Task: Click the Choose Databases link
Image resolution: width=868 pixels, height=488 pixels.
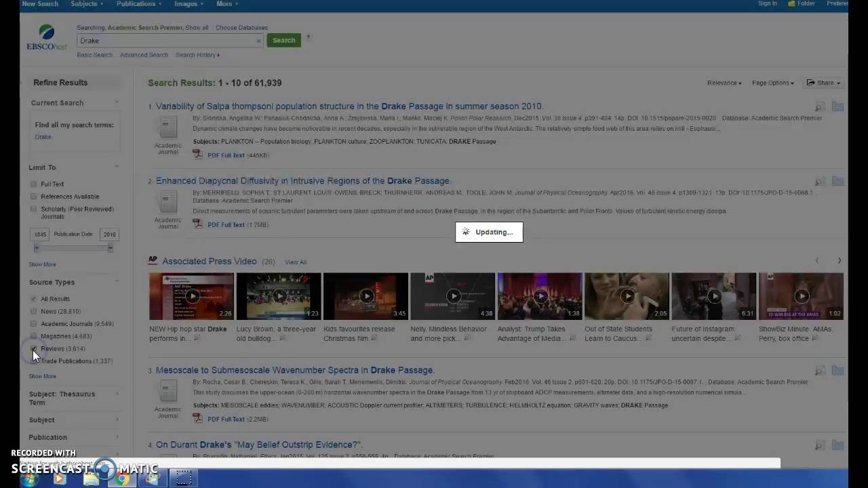Action: (241, 28)
